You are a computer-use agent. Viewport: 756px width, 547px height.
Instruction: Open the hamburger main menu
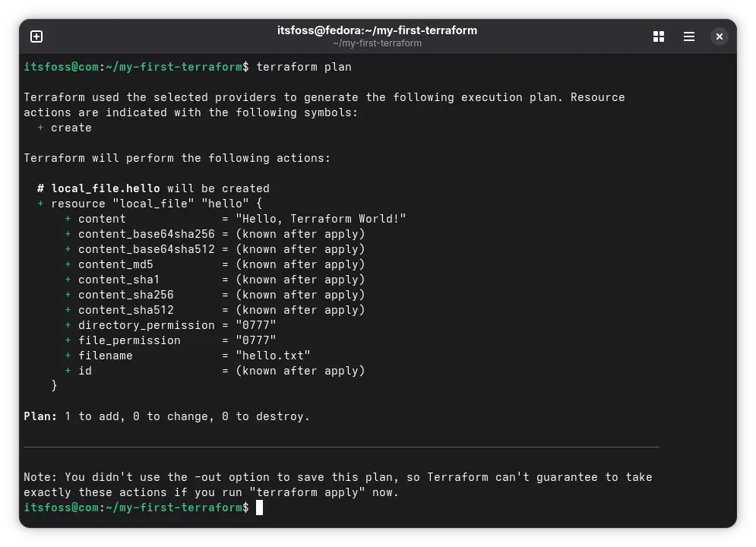688,36
